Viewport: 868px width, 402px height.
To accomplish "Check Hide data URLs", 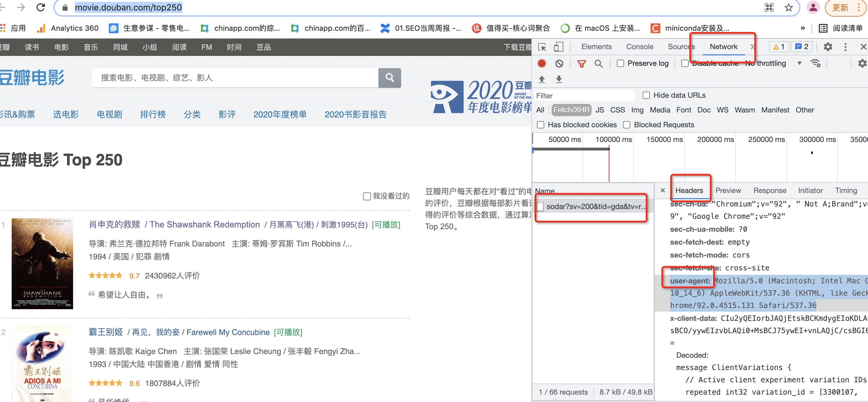I will pos(646,96).
